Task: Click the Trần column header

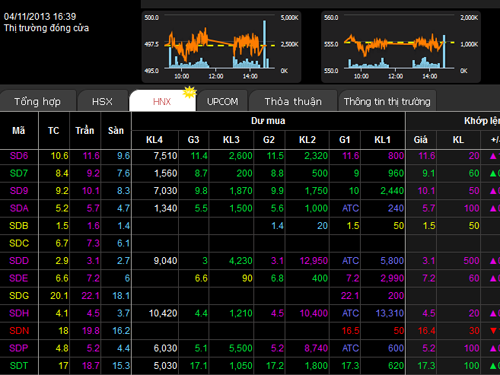Action: pyautogui.click(x=85, y=130)
